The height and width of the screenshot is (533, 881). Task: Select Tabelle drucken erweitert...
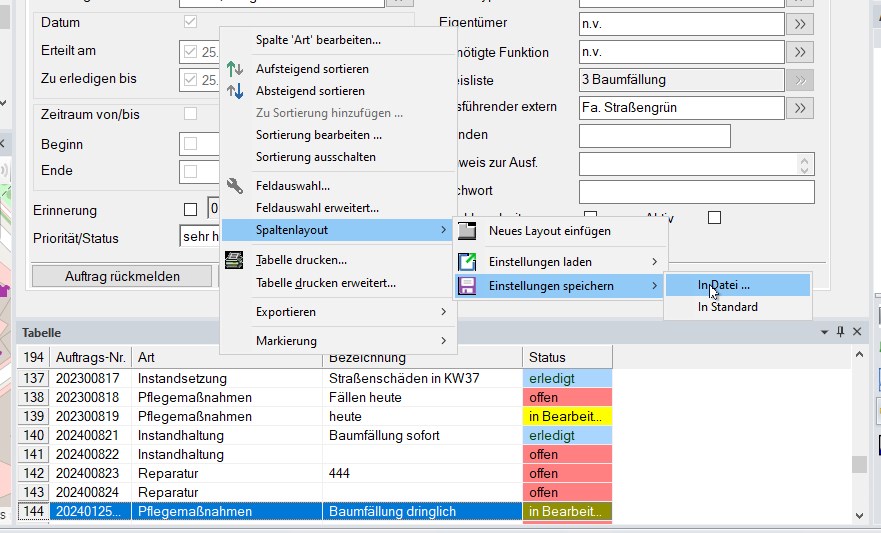[x=338, y=283]
